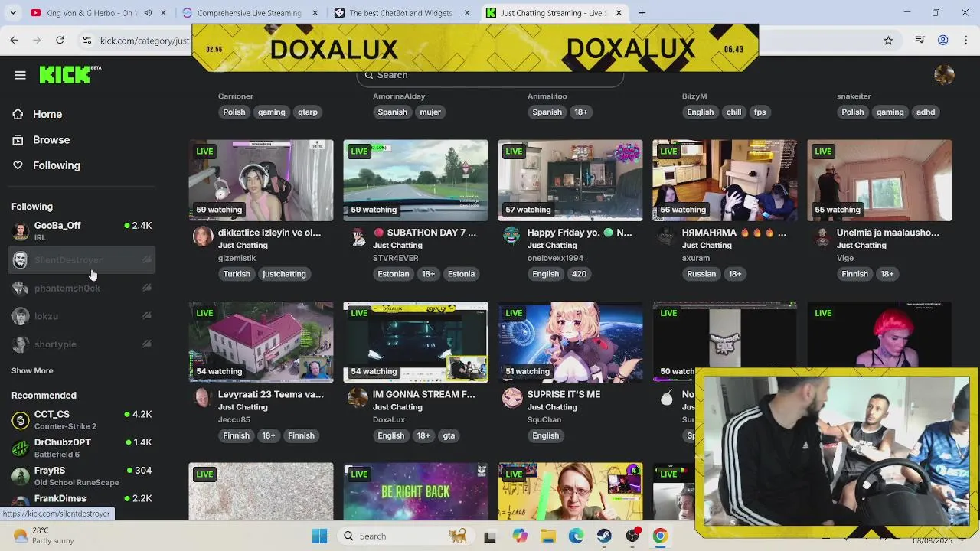Viewport: 980px width, 551px height.
Task: Click Jeccu85 channel avatar
Action: pyautogui.click(x=203, y=398)
